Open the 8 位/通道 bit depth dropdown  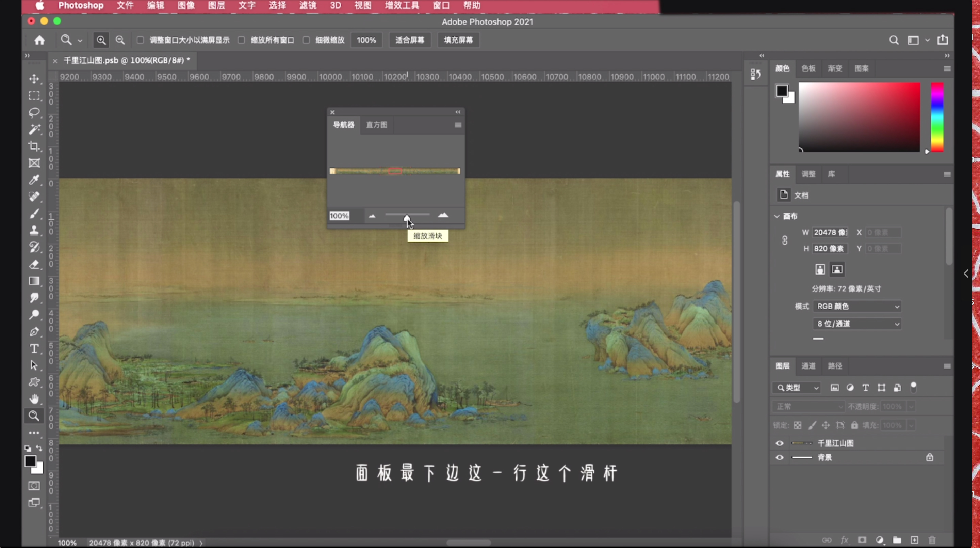pos(857,324)
